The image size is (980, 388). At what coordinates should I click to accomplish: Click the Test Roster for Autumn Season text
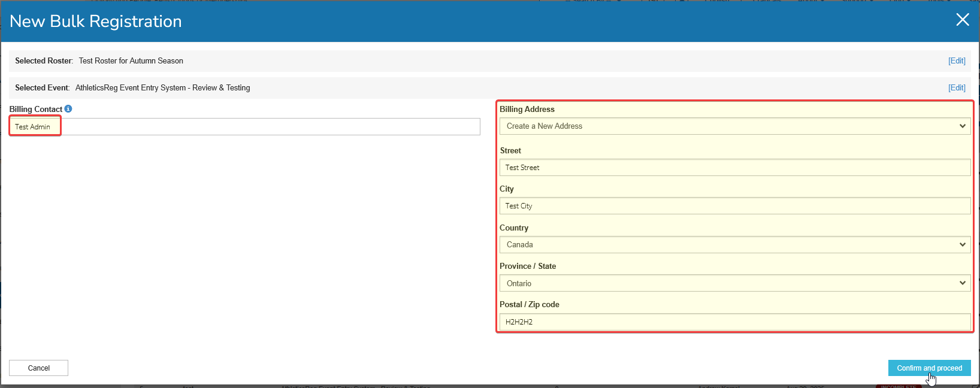131,61
